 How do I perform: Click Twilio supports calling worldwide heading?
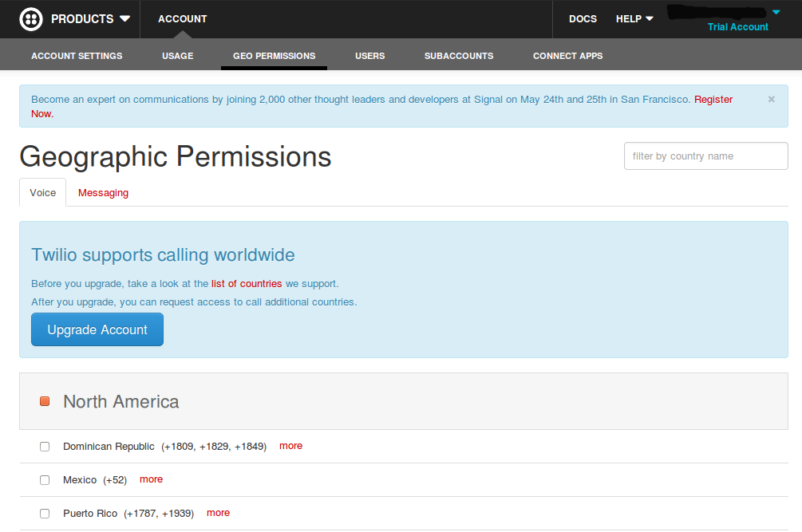pos(163,255)
